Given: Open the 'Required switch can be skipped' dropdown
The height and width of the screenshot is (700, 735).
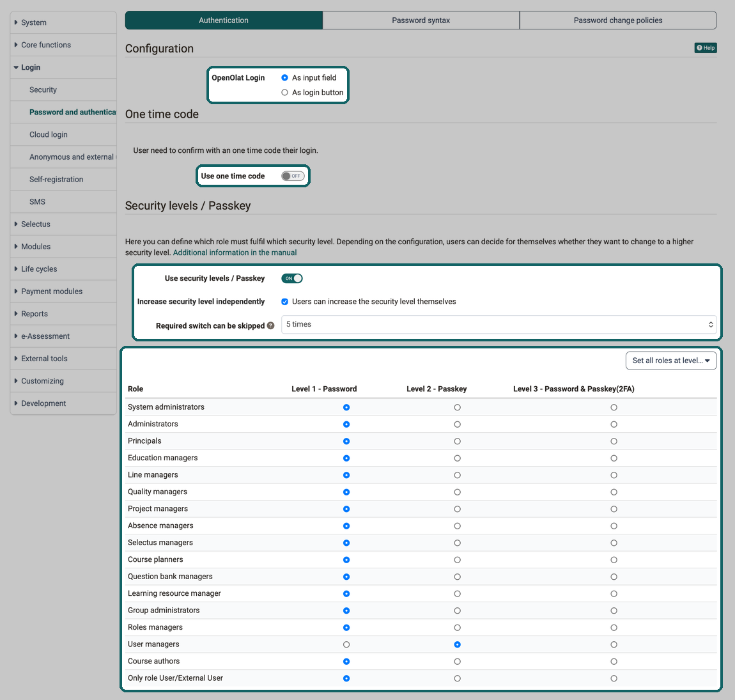Looking at the screenshot, I should click(499, 325).
